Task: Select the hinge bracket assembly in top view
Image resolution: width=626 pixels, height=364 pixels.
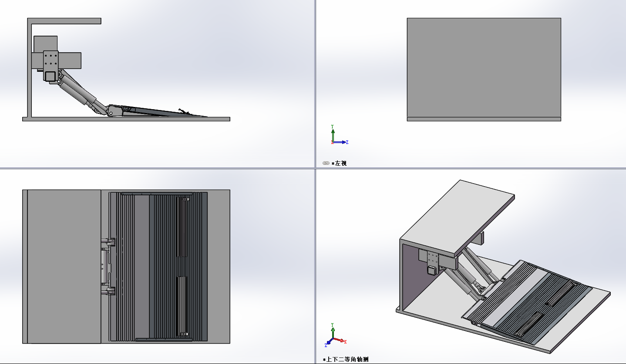Action: 106,266
